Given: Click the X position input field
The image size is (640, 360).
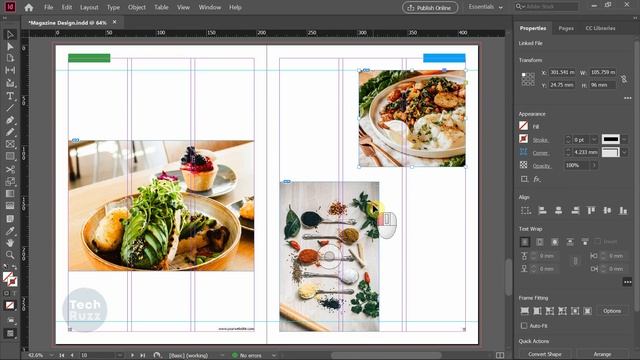Looking at the screenshot, I should [562, 72].
